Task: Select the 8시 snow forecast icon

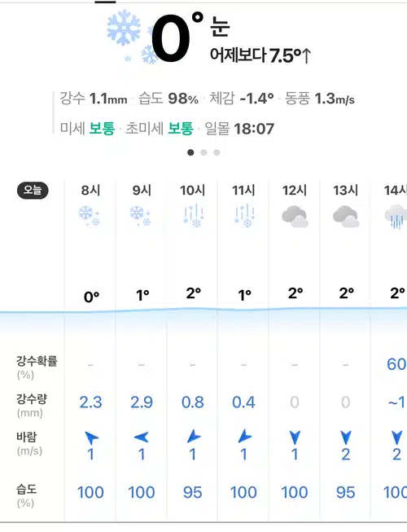Action: (x=89, y=215)
